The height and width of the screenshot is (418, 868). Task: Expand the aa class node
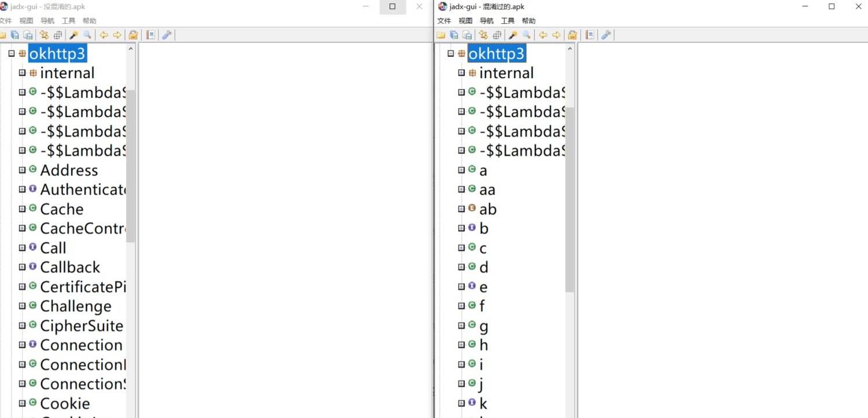point(461,189)
